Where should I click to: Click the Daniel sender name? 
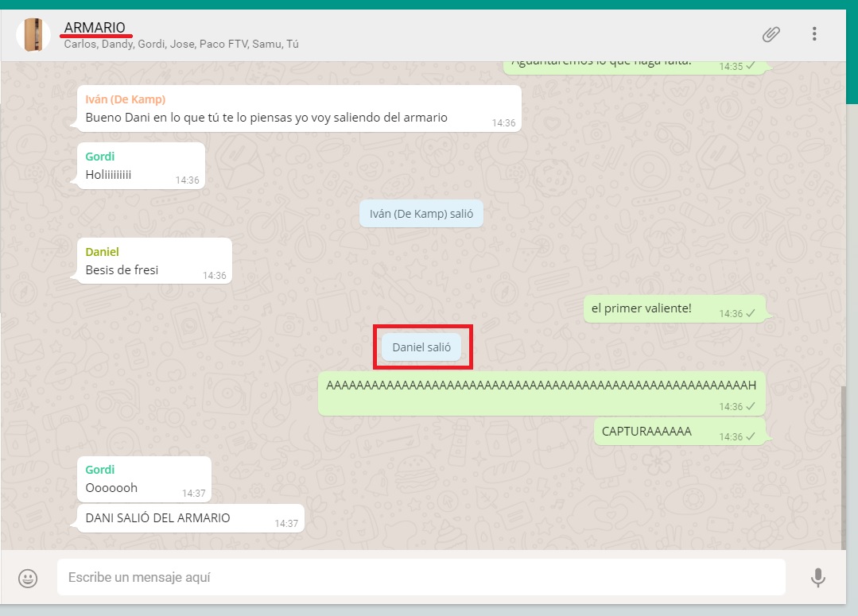click(x=102, y=252)
